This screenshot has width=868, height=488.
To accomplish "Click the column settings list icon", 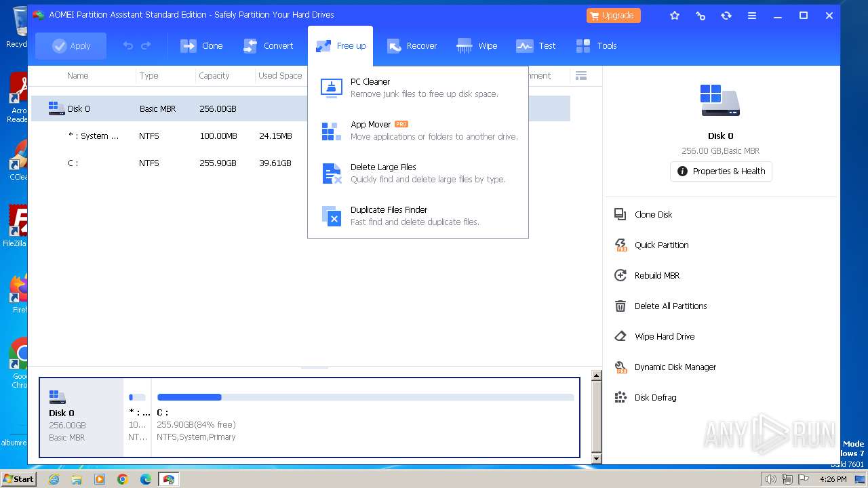I will pyautogui.click(x=581, y=75).
